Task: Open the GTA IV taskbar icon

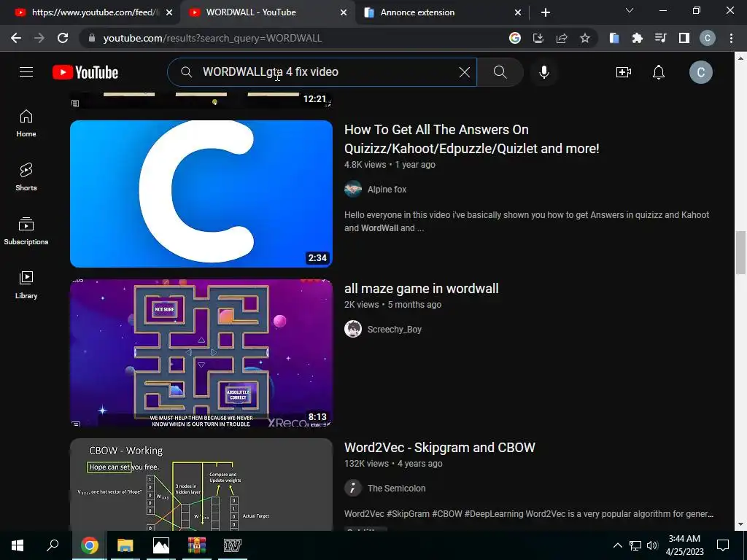Action: (x=232, y=545)
